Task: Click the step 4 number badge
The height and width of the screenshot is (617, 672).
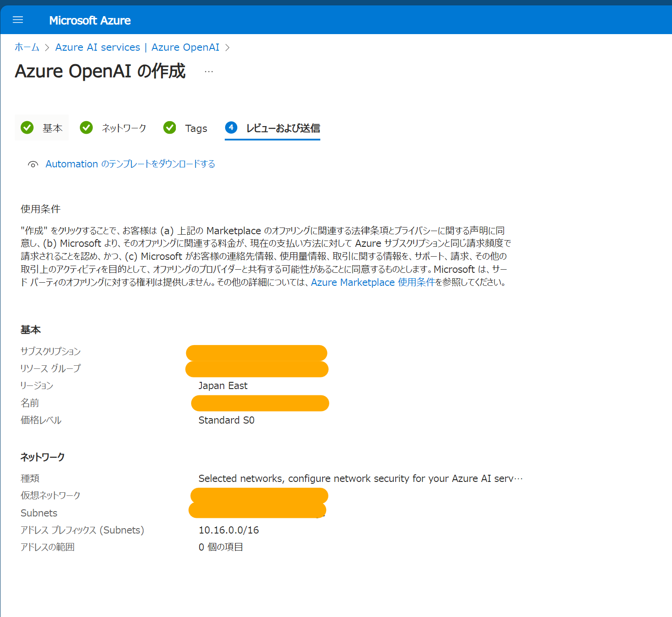Action: (231, 127)
